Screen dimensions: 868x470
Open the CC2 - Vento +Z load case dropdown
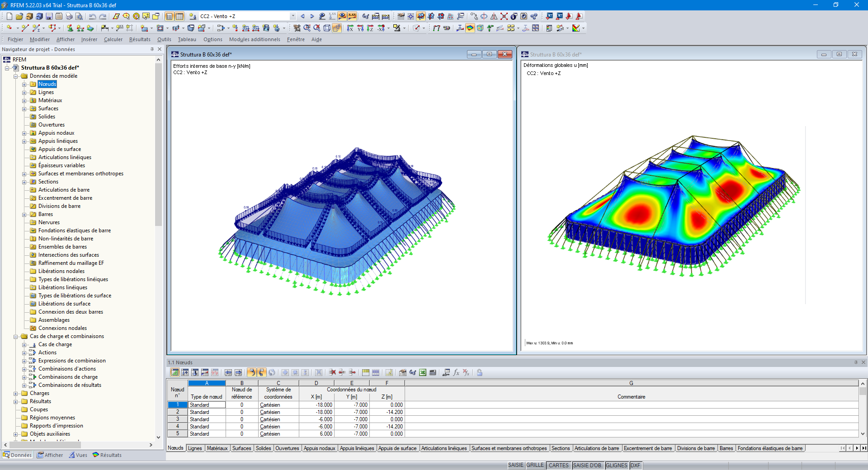[x=293, y=16]
